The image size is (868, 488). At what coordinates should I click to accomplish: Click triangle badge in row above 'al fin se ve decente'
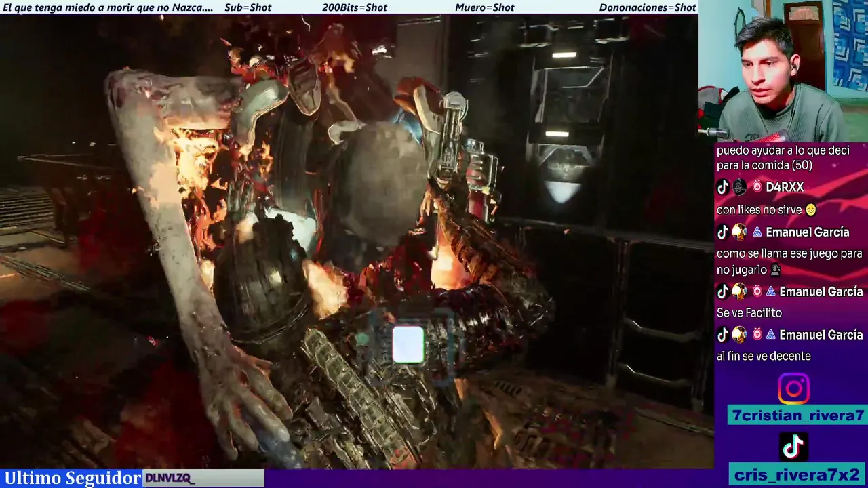[x=770, y=335]
